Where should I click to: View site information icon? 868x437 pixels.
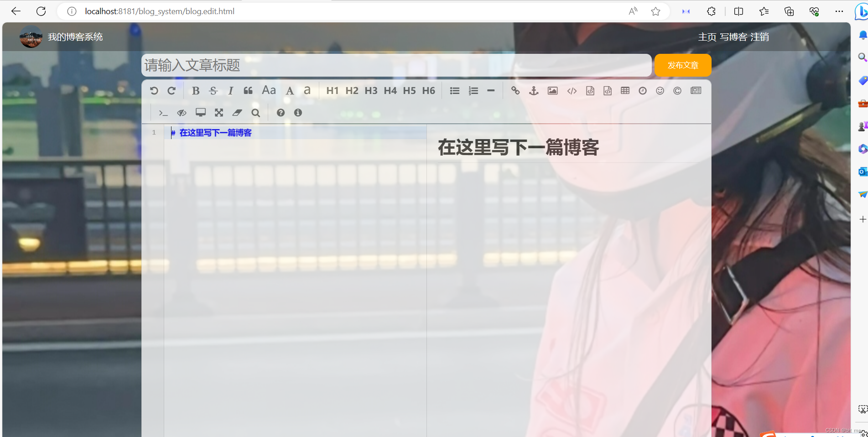tap(72, 11)
